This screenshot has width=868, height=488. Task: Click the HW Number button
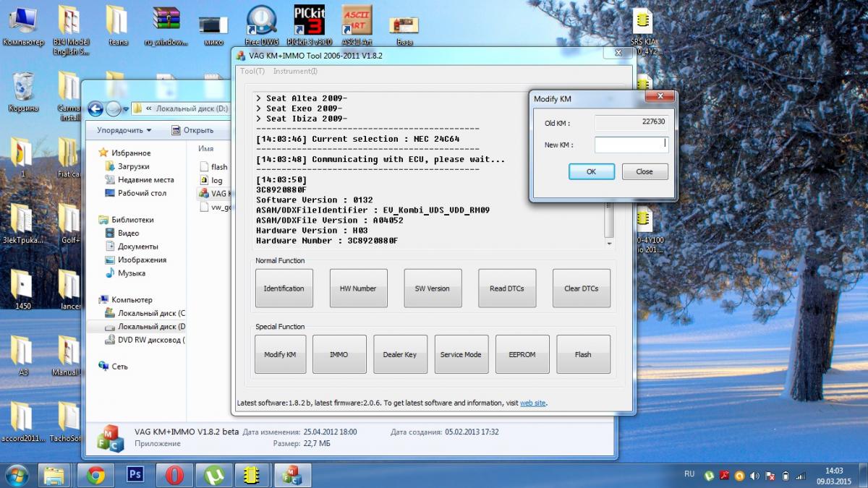[358, 288]
